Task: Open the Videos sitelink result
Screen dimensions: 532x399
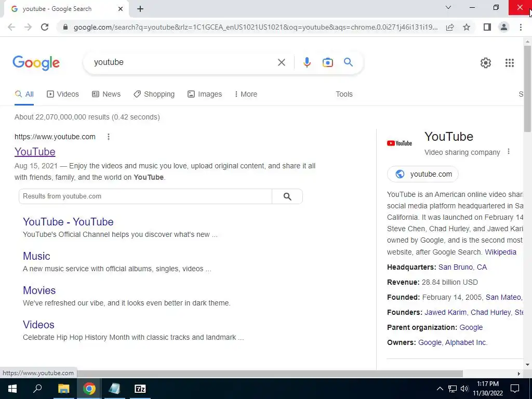Action: pos(38,325)
